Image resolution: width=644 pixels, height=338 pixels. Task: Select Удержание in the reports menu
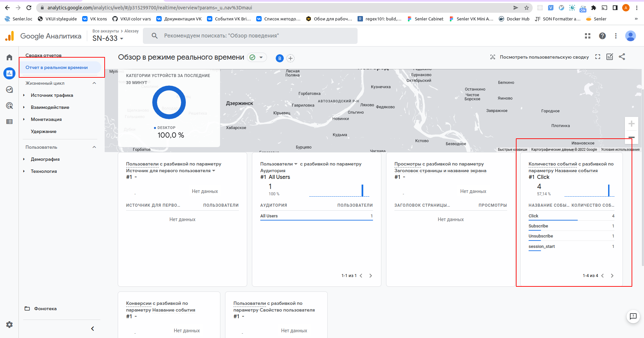44,131
